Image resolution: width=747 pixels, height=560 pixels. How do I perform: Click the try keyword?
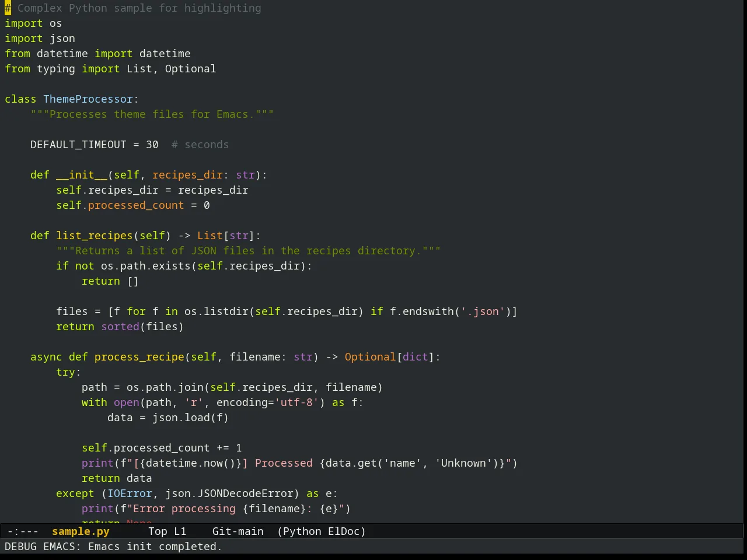click(65, 372)
